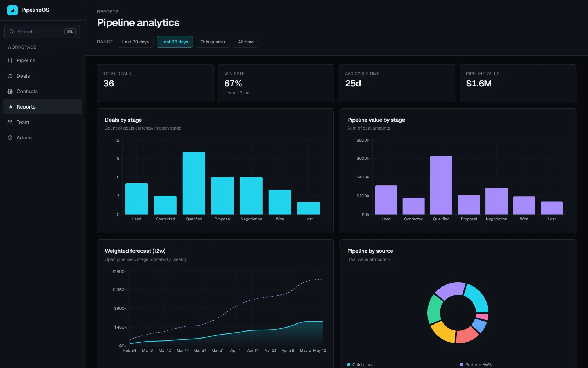Open the Deals page
Viewport: 588px width, 368px height.
pos(42,76)
